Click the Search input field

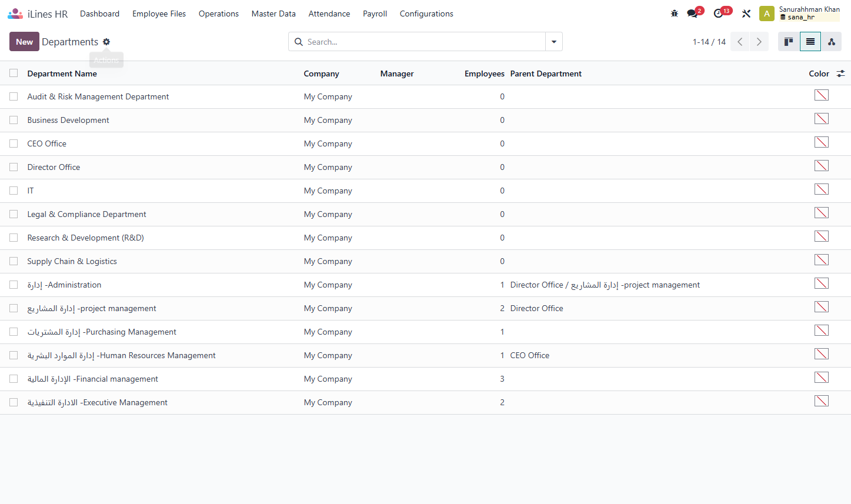pyautogui.click(x=425, y=42)
